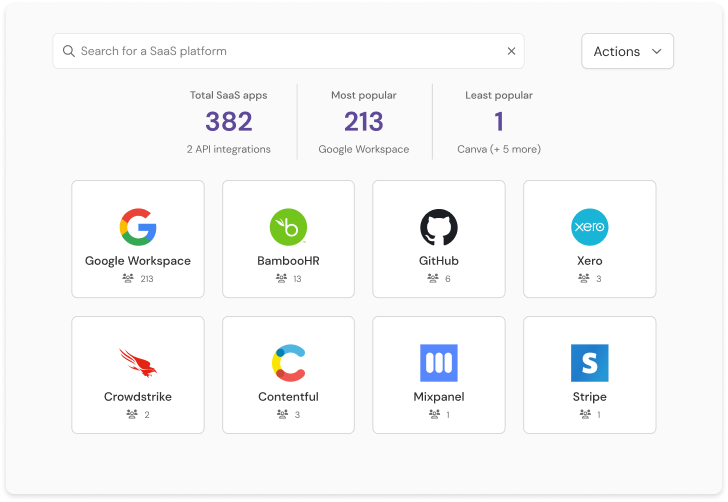
Task: Click the search magnifier icon
Action: (69, 51)
